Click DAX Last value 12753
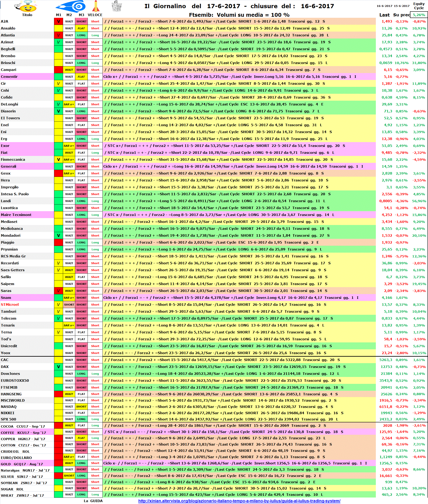 [386, 367]
